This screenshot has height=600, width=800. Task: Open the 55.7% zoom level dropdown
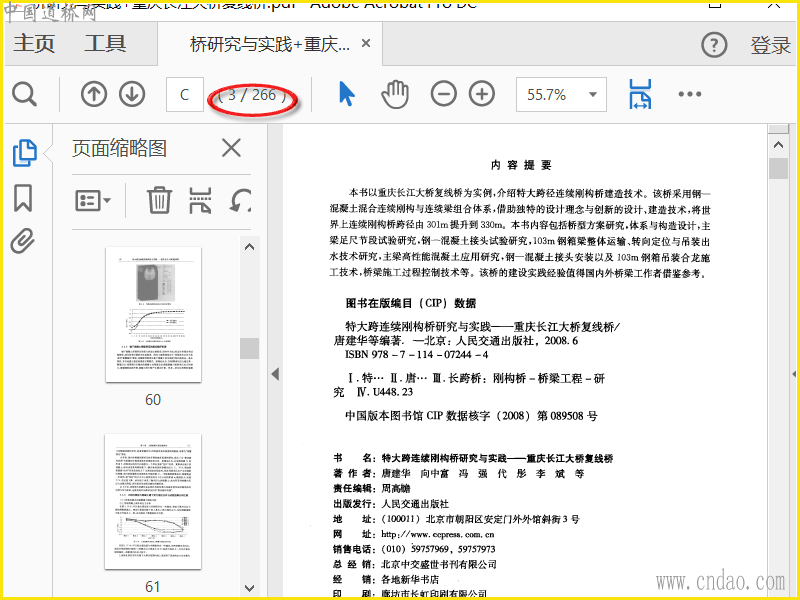tap(561, 94)
